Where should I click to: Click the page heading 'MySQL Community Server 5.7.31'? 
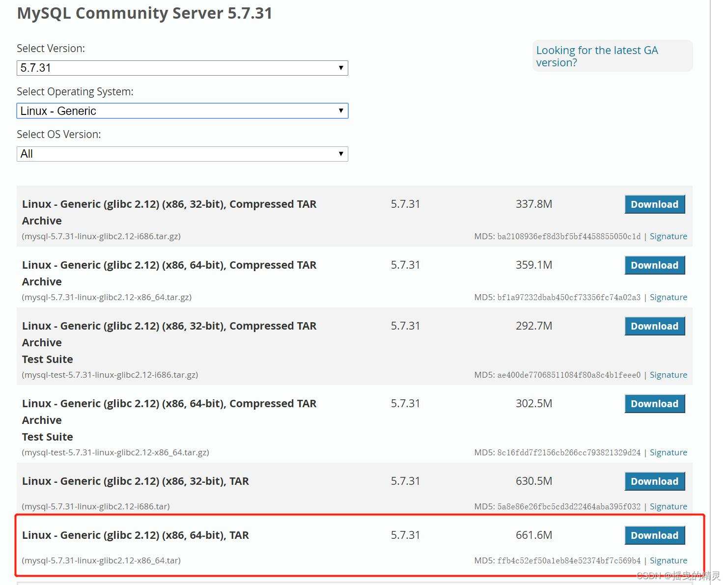(145, 13)
